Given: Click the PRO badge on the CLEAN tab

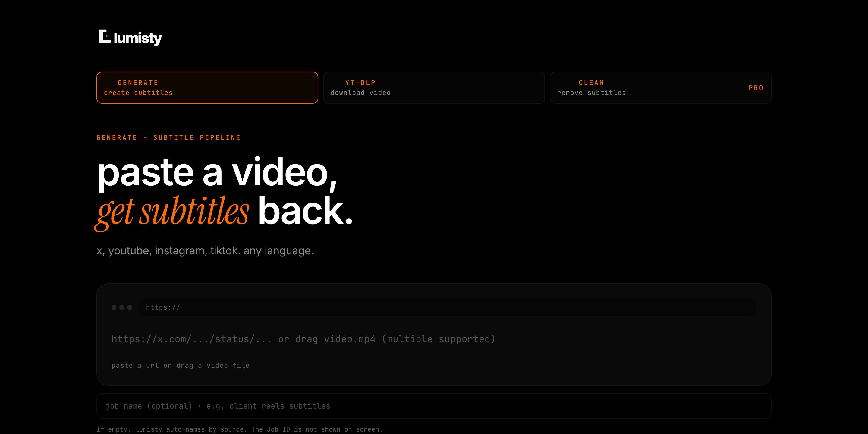Looking at the screenshot, I should [756, 88].
